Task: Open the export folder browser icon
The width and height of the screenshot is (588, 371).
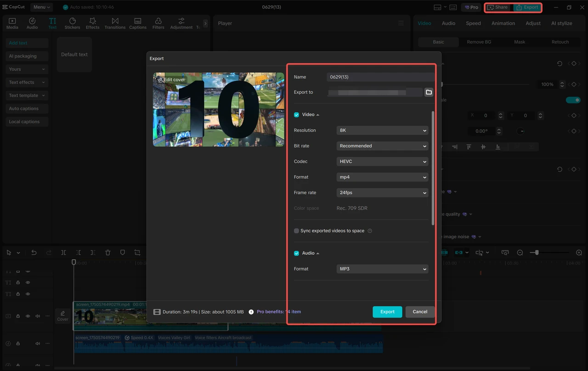Action: (429, 92)
